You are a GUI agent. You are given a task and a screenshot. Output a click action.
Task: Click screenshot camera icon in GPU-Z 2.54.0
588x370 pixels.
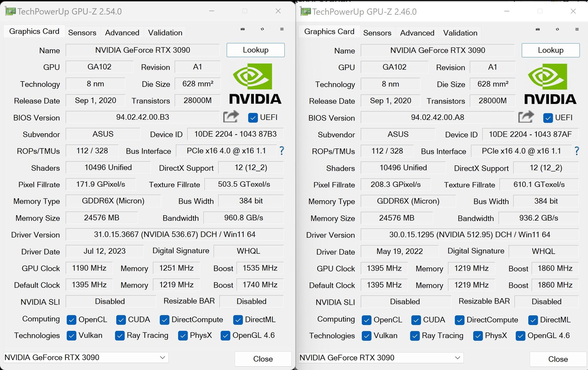click(243, 29)
